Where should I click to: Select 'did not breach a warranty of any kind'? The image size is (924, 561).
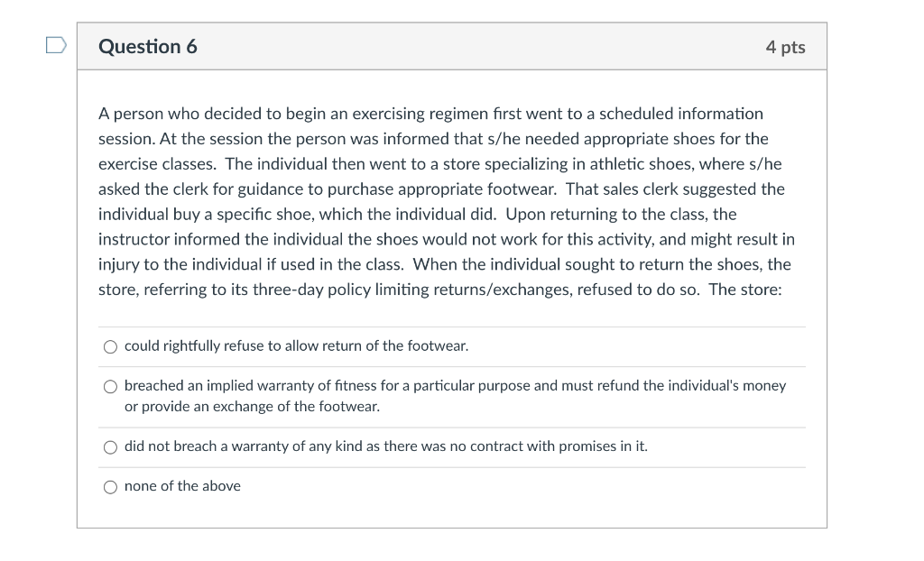point(110,446)
